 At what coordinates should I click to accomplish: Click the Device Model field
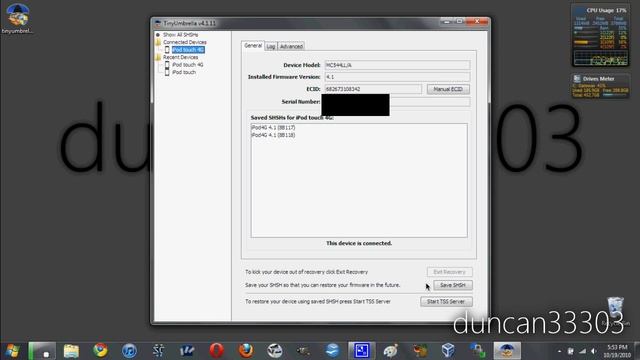tap(397, 65)
